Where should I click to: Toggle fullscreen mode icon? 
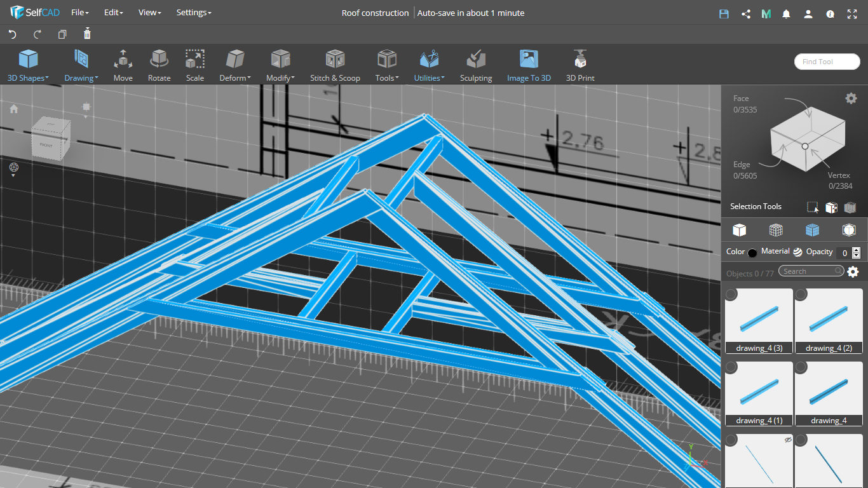[852, 13]
